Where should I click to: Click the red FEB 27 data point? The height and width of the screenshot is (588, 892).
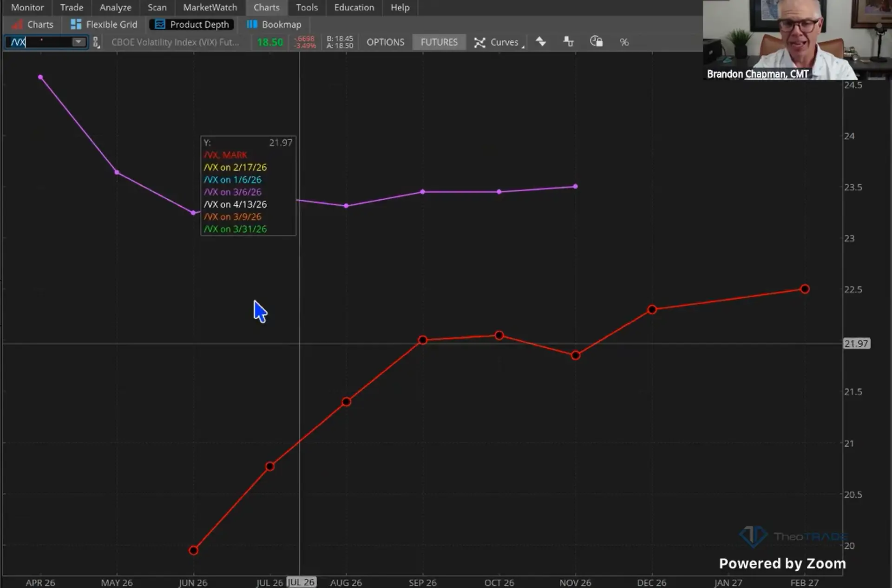[805, 289]
